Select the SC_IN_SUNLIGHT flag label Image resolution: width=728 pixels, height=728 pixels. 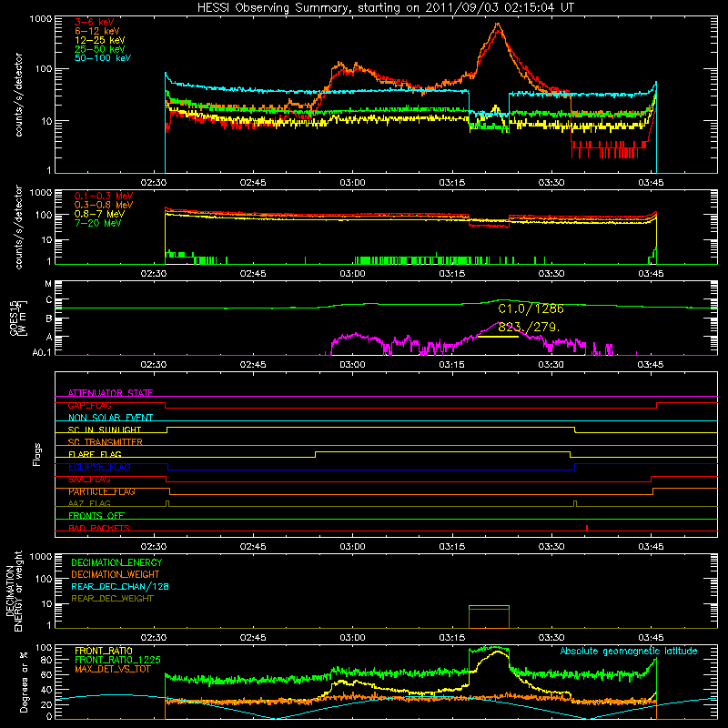click(x=105, y=430)
